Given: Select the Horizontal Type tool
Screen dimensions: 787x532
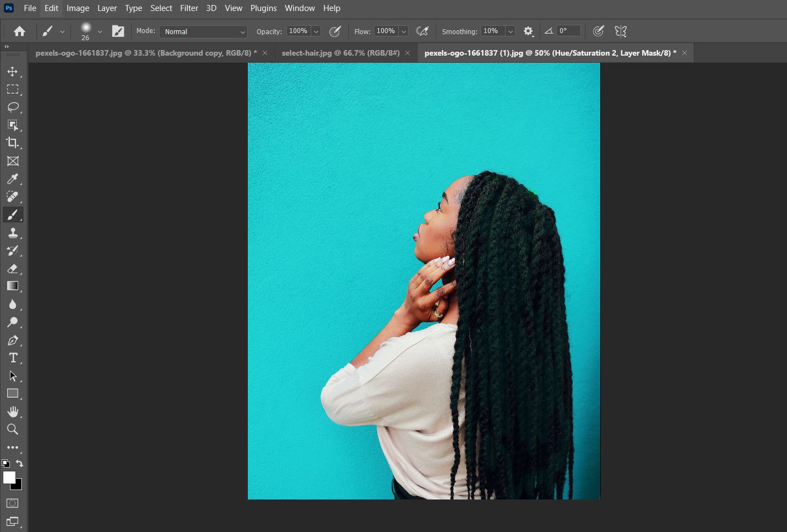Looking at the screenshot, I should [13, 357].
